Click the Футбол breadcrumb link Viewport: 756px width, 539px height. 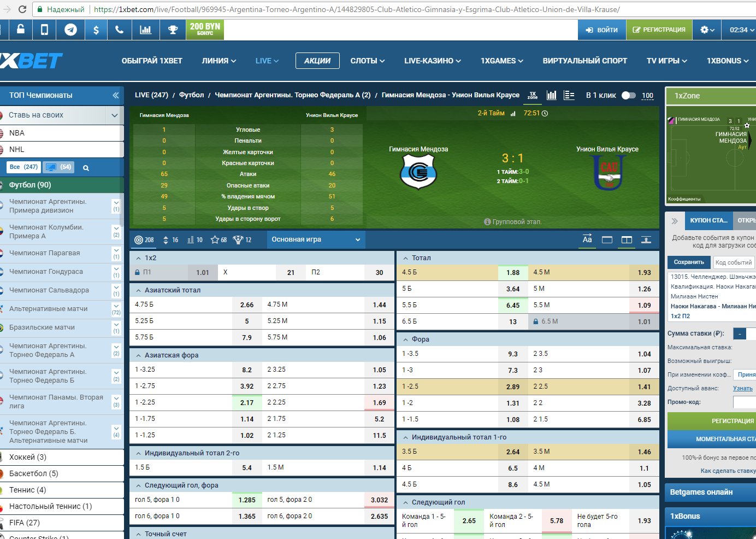coord(192,95)
